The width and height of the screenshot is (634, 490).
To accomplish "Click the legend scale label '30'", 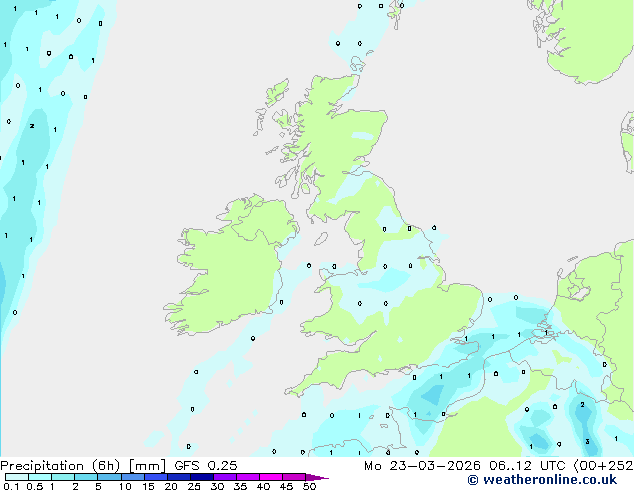I will [x=217, y=486].
